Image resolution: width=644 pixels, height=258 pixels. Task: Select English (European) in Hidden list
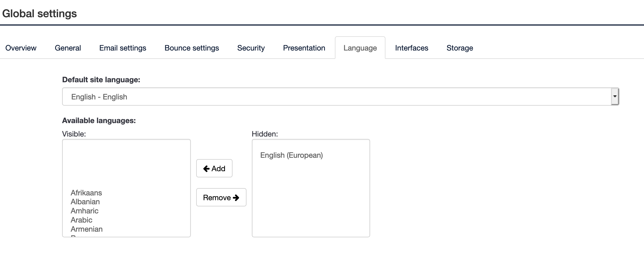[x=291, y=155]
